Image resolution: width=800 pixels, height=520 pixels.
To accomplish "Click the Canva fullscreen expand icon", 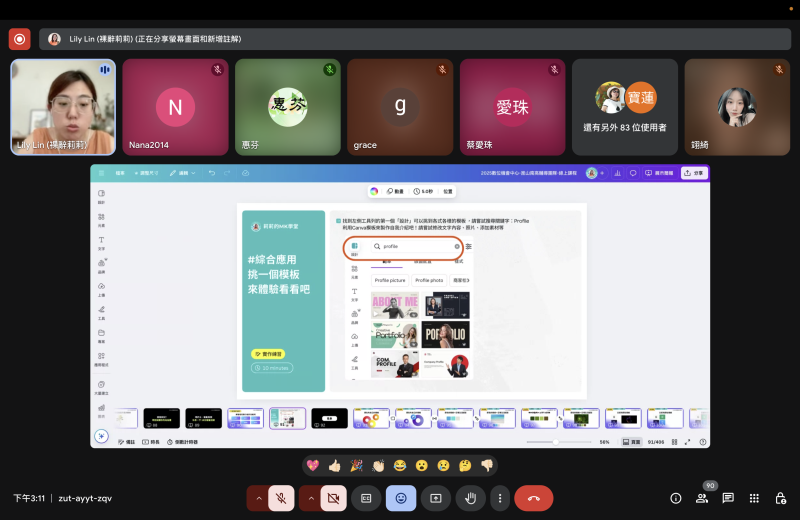I will click(687, 442).
